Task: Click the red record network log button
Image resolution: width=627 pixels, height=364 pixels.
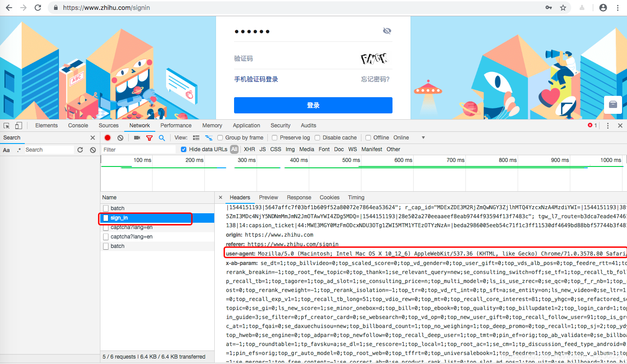Action: 108,138
